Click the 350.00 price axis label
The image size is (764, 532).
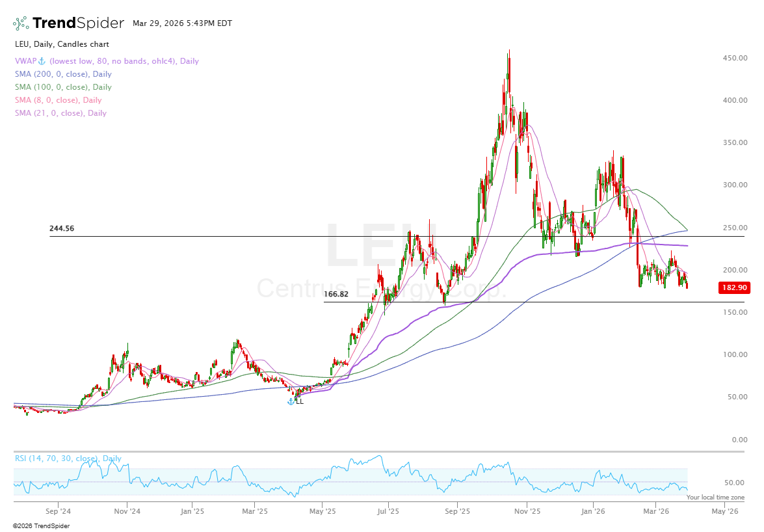click(x=735, y=142)
